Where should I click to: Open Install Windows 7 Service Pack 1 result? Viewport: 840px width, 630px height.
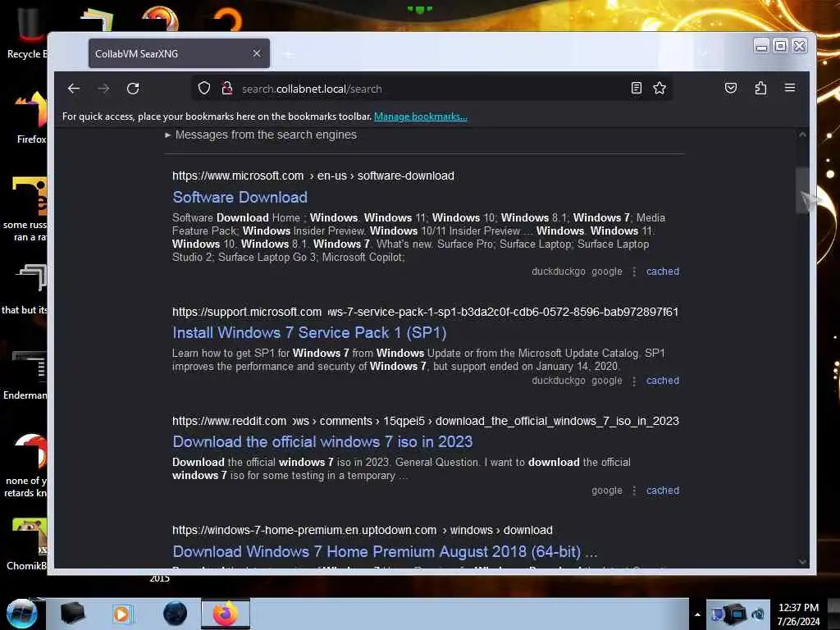coord(309,333)
